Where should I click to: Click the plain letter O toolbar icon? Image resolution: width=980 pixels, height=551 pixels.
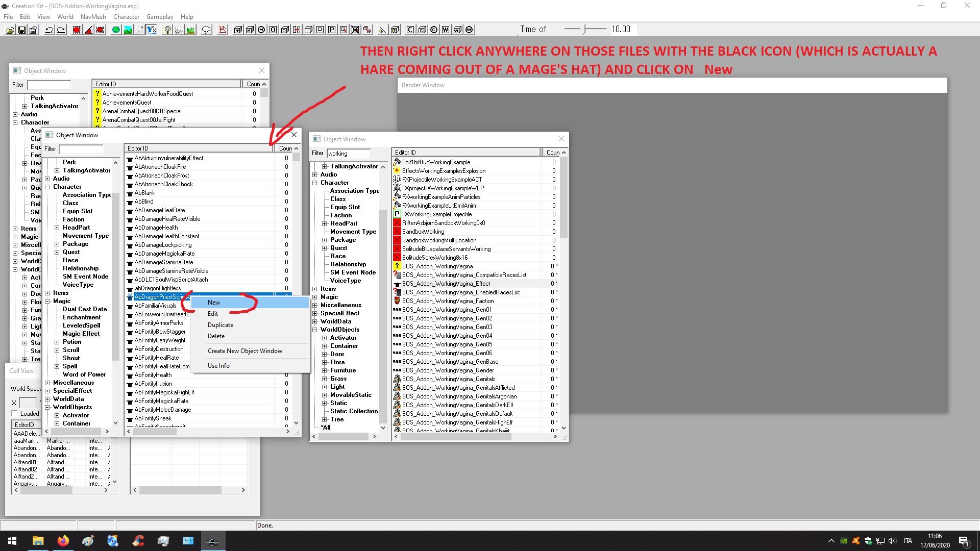pyautogui.click(x=273, y=30)
